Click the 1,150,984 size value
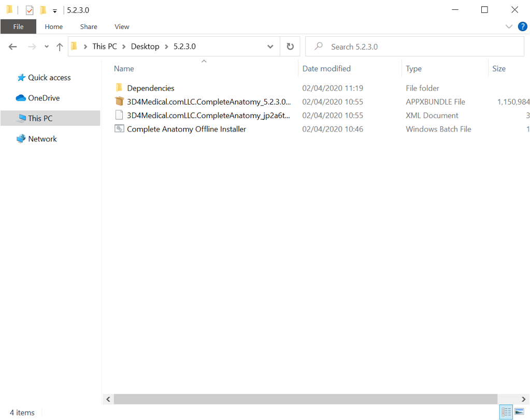Image resolution: width=530 pixels, height=420 pixels. (x=513, y=102)
